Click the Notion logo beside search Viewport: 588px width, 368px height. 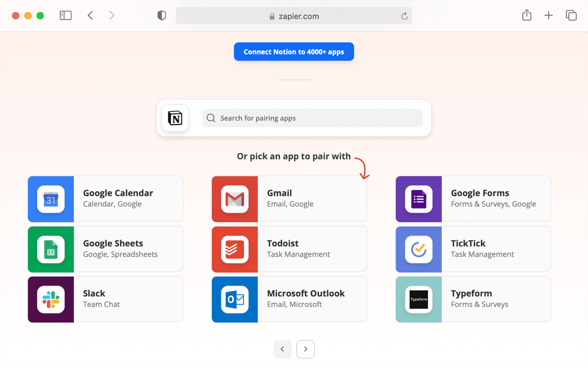pyautogui.click(x=175, y=118)
